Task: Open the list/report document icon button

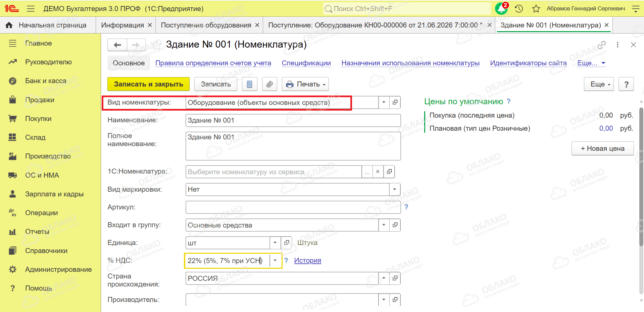Action: 249,84
